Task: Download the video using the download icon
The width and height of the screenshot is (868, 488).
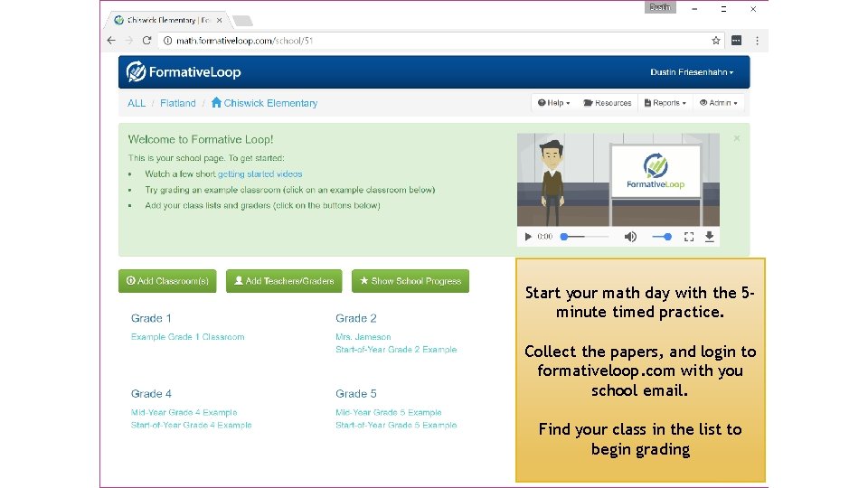Action: [x=709, y=237]
